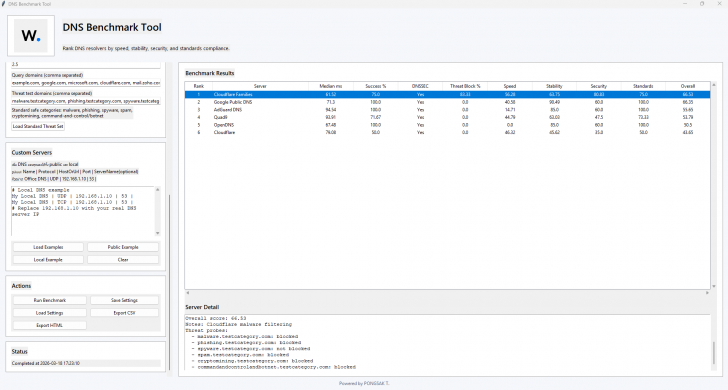This screenshot has height=390, width=728.
Task: Click the Load Examples button
Action: point(48,247)
